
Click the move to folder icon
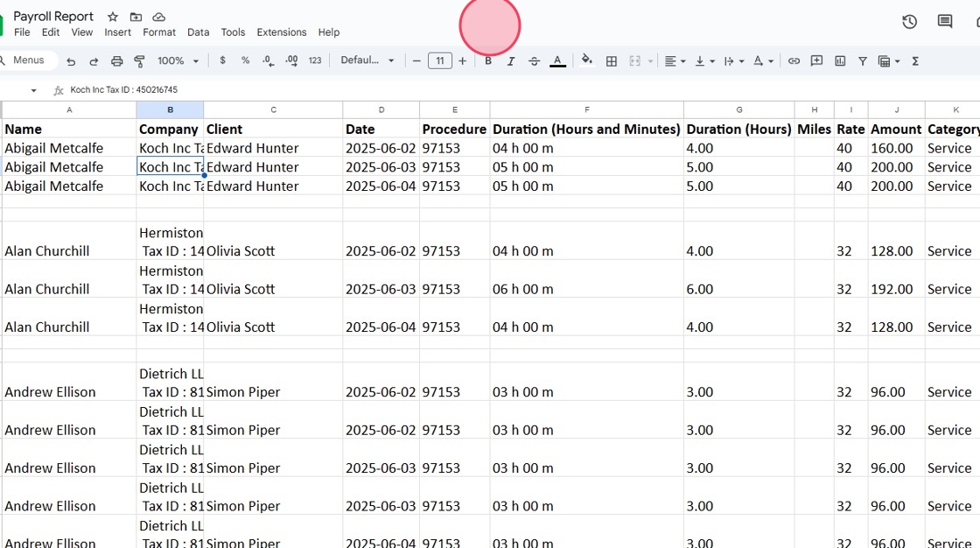coord(136,17)
